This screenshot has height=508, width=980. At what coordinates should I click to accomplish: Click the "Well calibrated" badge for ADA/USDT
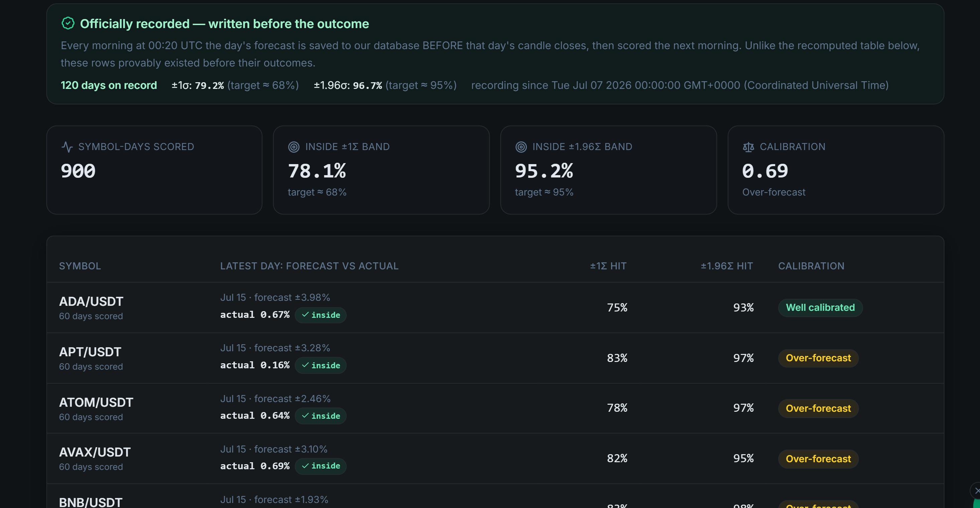(x=820, y=307)
